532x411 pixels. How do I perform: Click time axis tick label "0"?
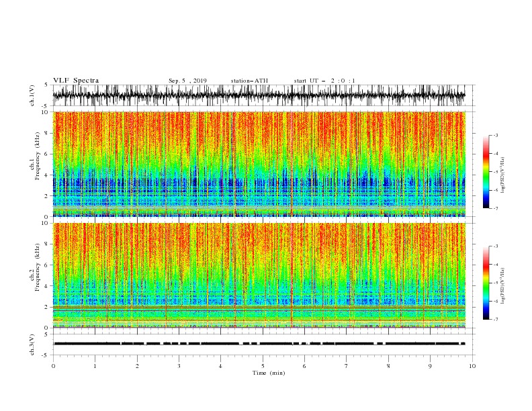(53, 366)
